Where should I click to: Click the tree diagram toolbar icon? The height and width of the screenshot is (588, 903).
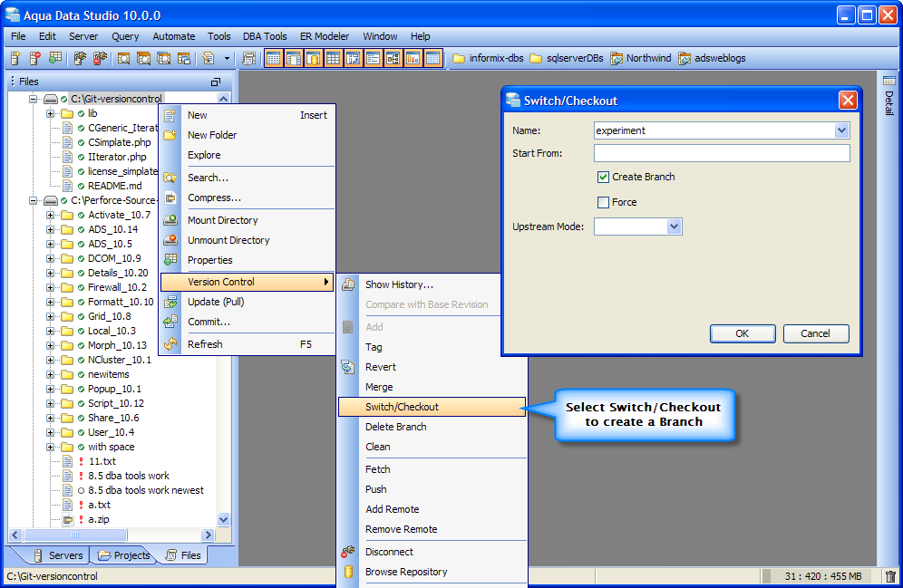pos(393,58)
